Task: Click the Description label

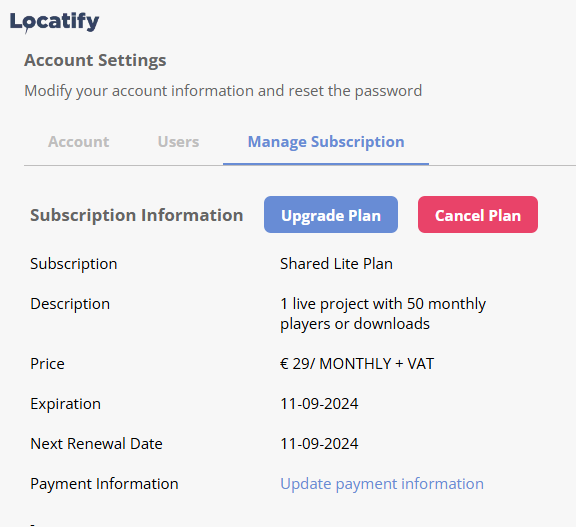Action: coord(70,304)
